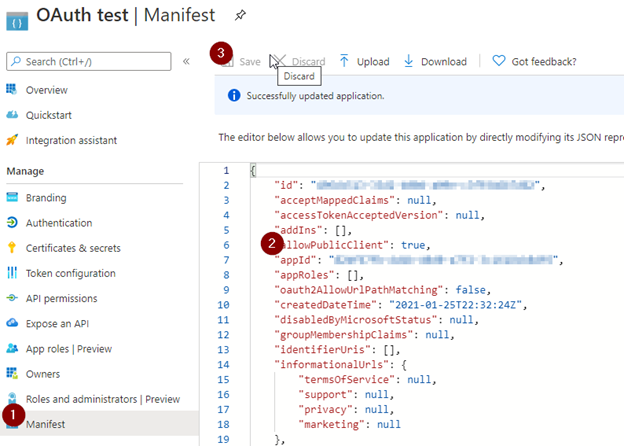The image size is (624, 446).
Task: Open the Authentication page
Action: 59,223
